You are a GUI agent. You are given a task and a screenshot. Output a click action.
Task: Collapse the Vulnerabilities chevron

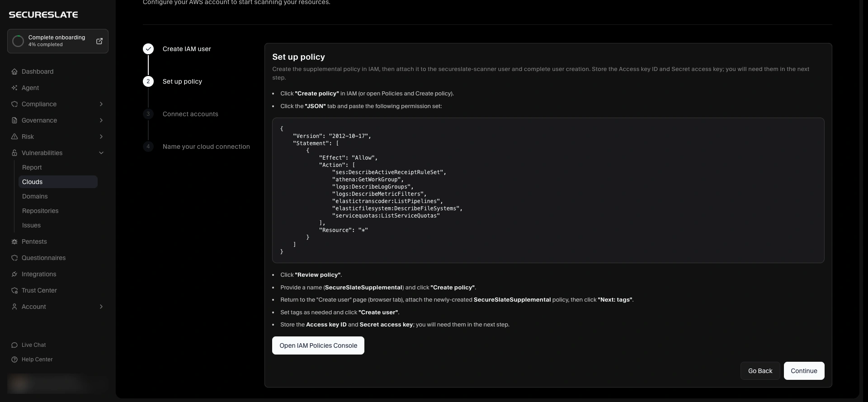(x=101, y=153)
